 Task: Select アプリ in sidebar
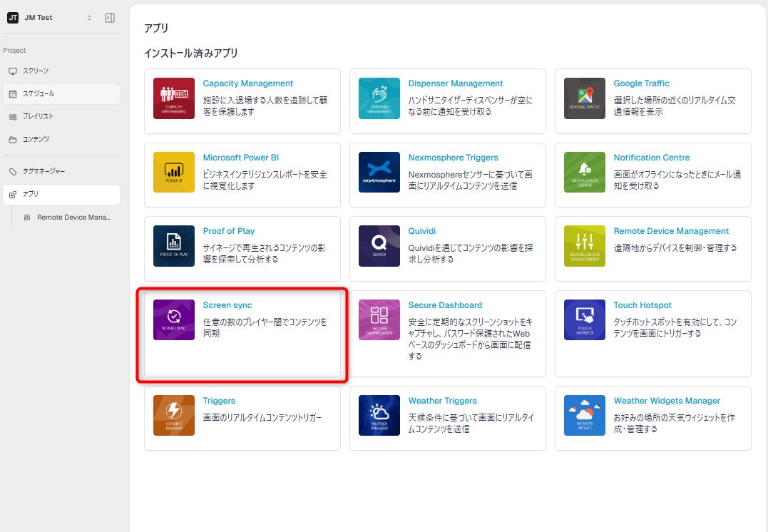(61, 195)
